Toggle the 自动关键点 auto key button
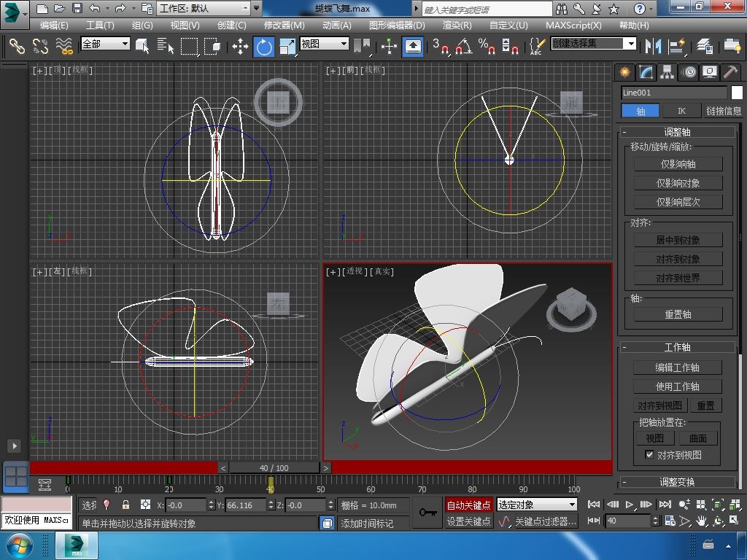Screen dimensions: 747x560 click(x=468, y=505)
